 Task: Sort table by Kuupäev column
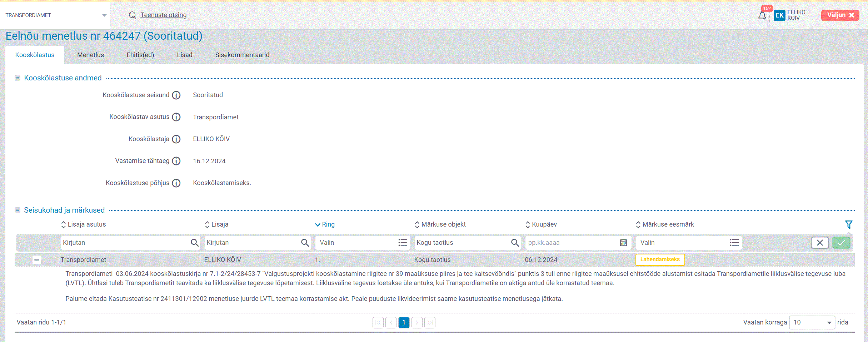[541, 224]
